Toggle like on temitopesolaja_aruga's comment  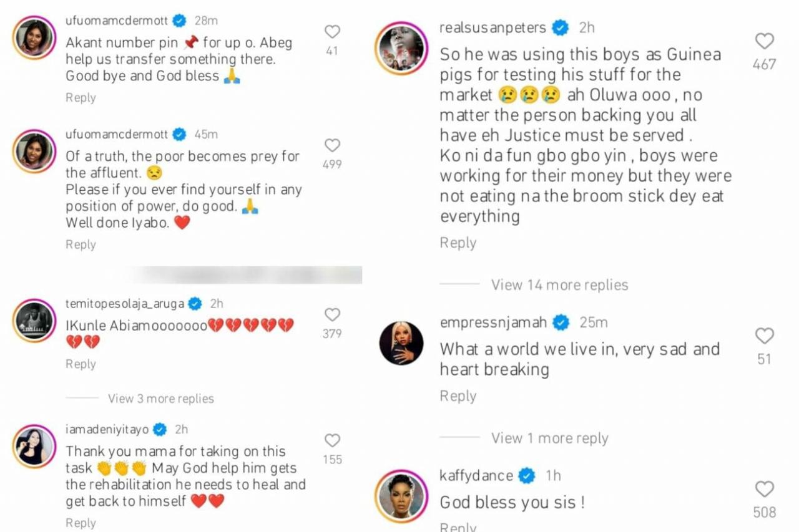point(332,314)
